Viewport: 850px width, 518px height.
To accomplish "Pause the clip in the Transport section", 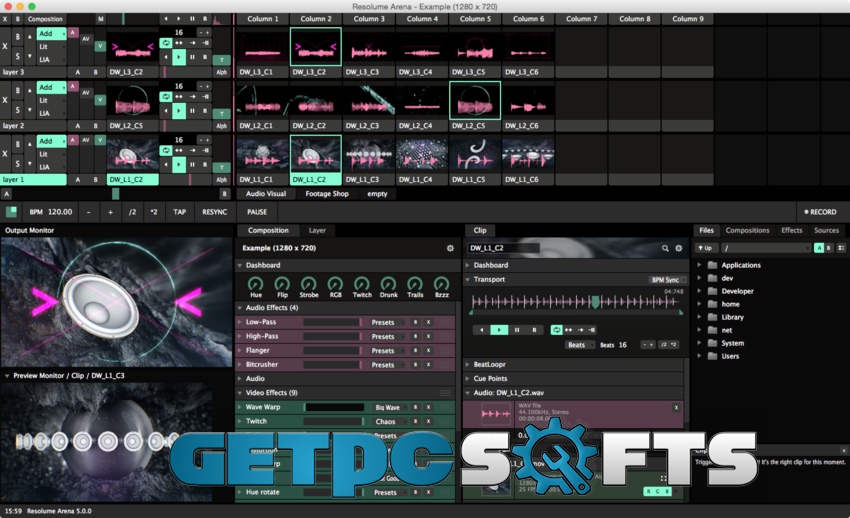I will [517, 330].
